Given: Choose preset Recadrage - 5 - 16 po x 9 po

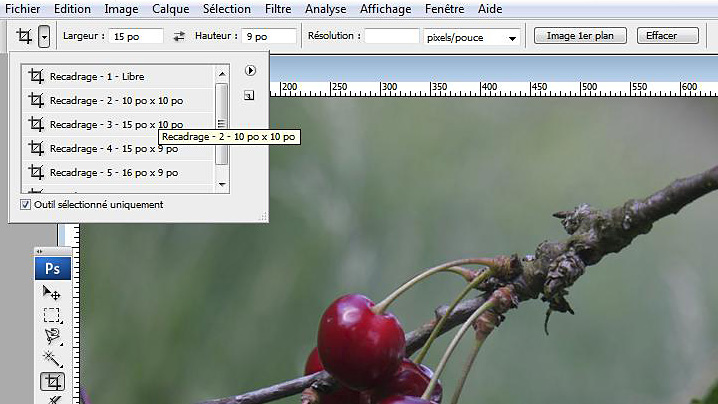Looking at the screenshot, I should point(118,172).
